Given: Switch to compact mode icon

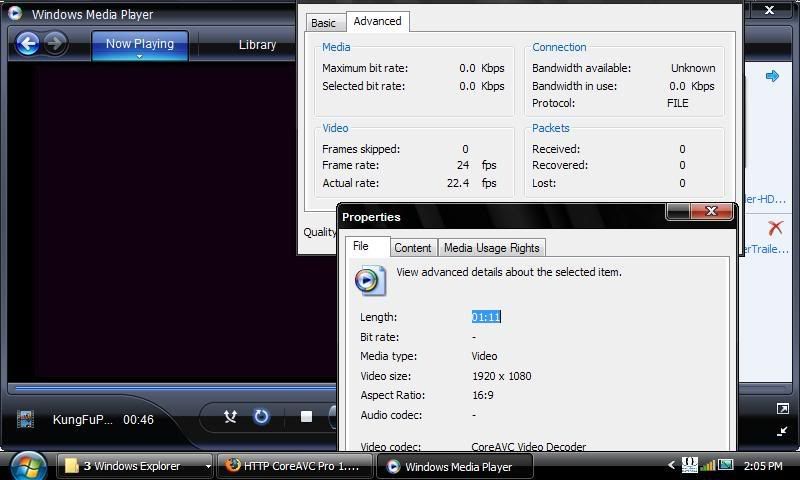Looking at the screenshot, I should click(782, 431).
